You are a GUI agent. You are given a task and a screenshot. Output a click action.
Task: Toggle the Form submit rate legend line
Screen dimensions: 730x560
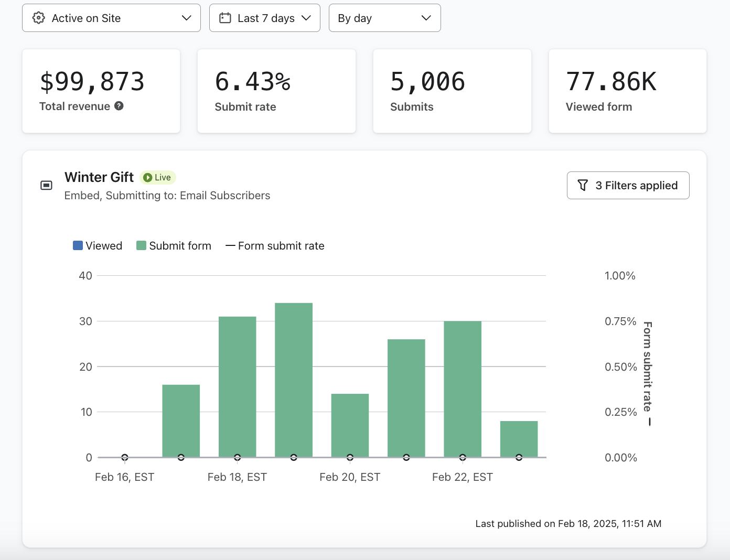tap(275, 246)
